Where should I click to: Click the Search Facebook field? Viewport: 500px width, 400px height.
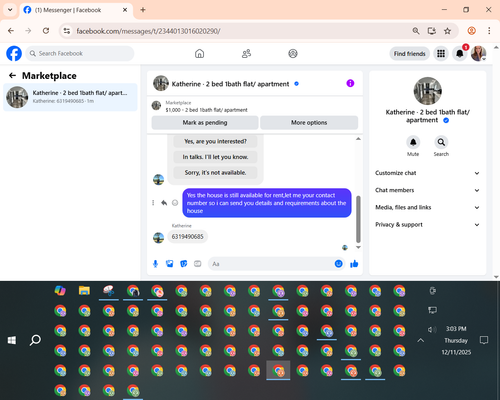click(x=80, y=53)
